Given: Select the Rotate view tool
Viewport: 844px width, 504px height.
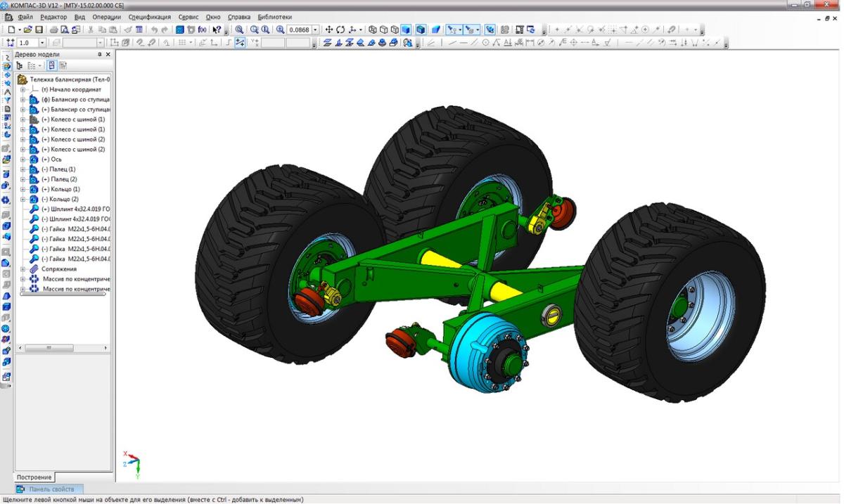Looking at the screenshot, I should click(340, 30).
